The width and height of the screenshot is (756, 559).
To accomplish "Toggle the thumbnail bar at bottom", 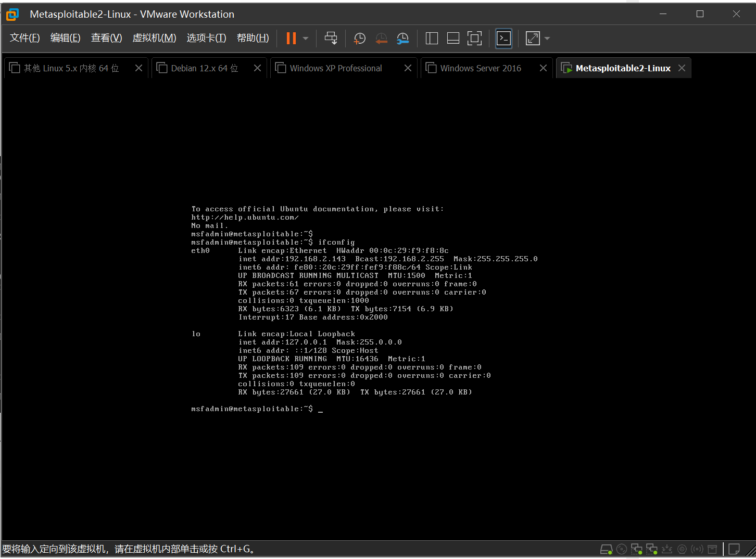I will pyautogui.click(x=453, y=38).
